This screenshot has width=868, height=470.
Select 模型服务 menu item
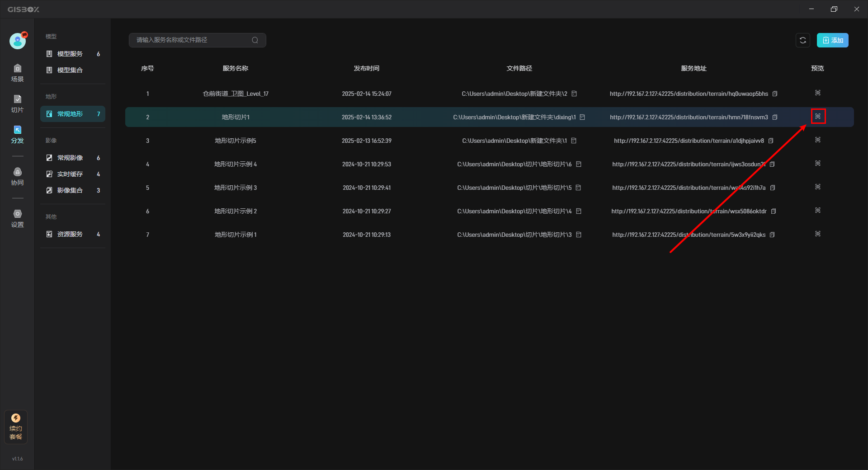tap(73, 54)
